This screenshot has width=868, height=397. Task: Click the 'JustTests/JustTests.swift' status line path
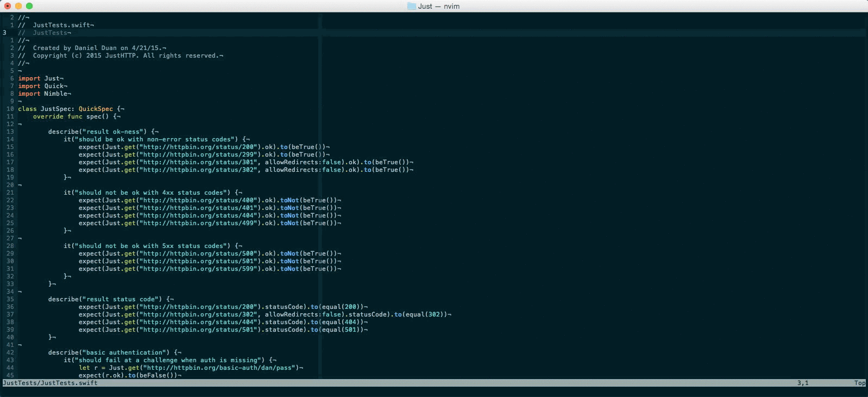[50, 383]
